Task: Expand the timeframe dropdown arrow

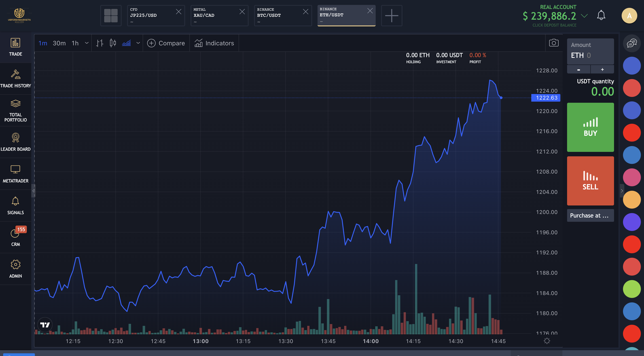Action: point(87,43)
